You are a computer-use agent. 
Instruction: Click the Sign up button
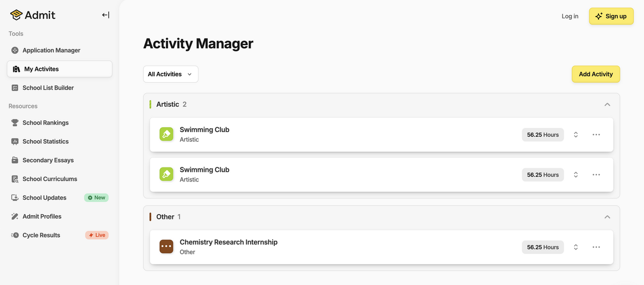click(x=611, y=16)
